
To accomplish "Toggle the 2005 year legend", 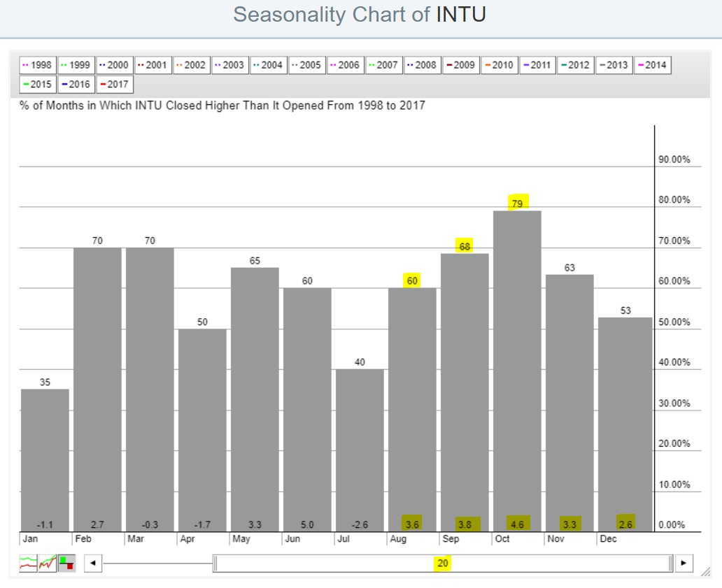I will 307,65.
